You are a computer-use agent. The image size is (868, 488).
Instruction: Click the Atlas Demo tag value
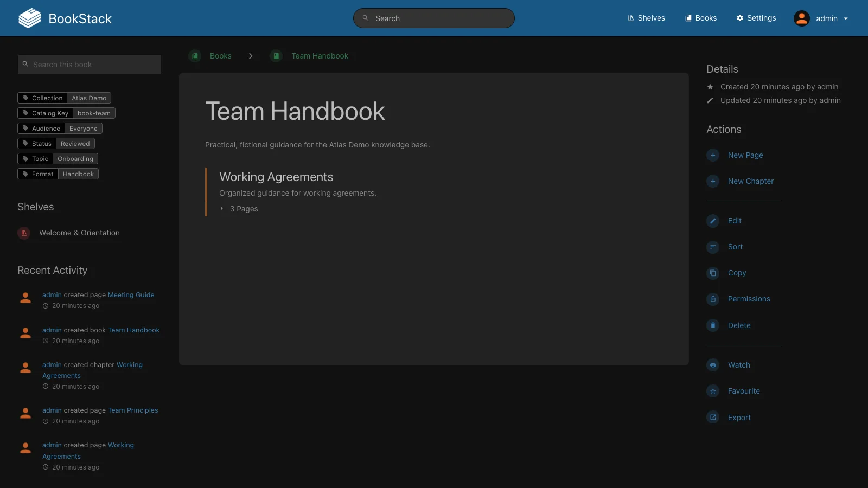click(89, 98)
